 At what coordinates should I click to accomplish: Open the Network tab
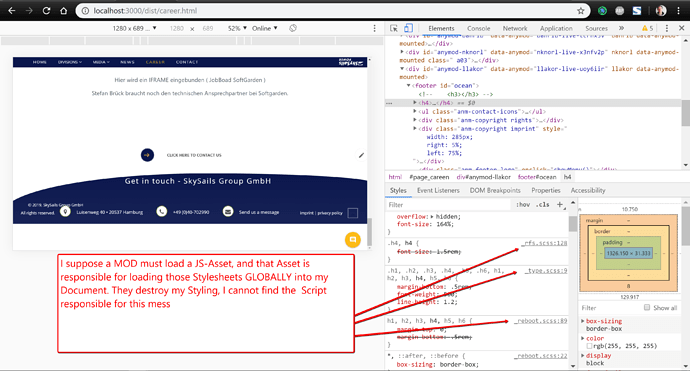click(x=515, y=28)
